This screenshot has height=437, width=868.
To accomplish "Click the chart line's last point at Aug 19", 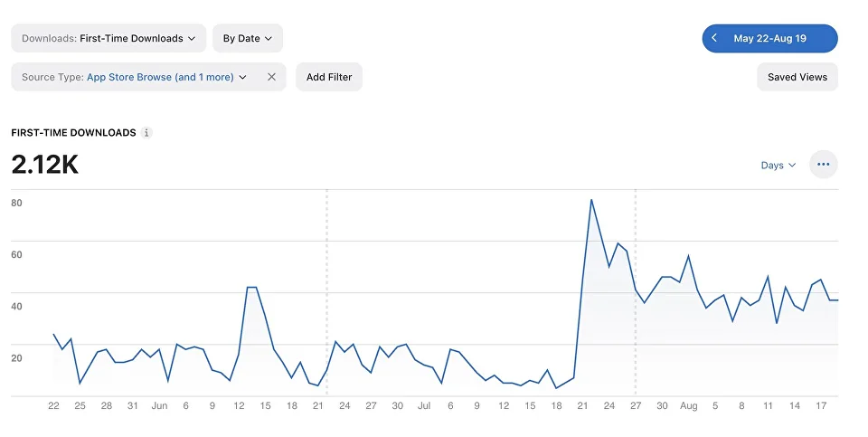I will tap(837, 300).
